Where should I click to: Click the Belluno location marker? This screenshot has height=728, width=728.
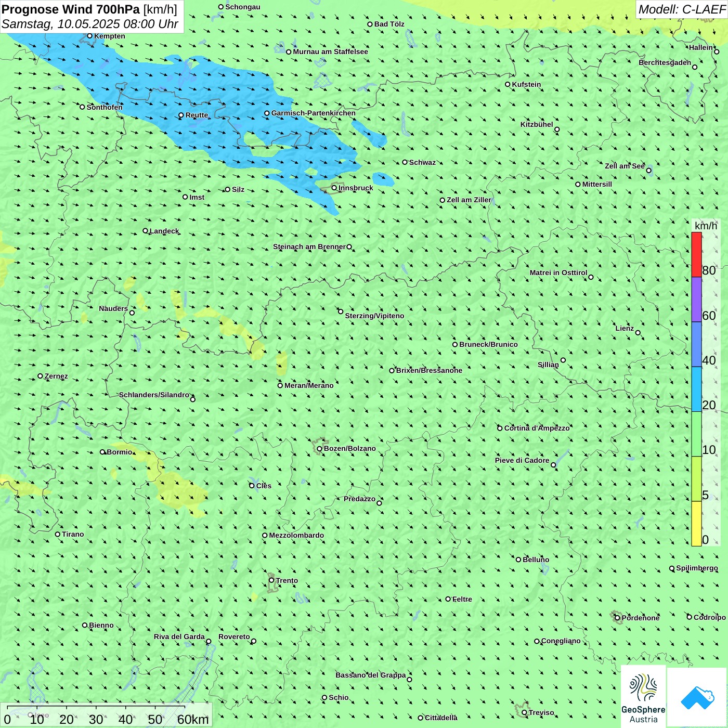pos(518,560)
